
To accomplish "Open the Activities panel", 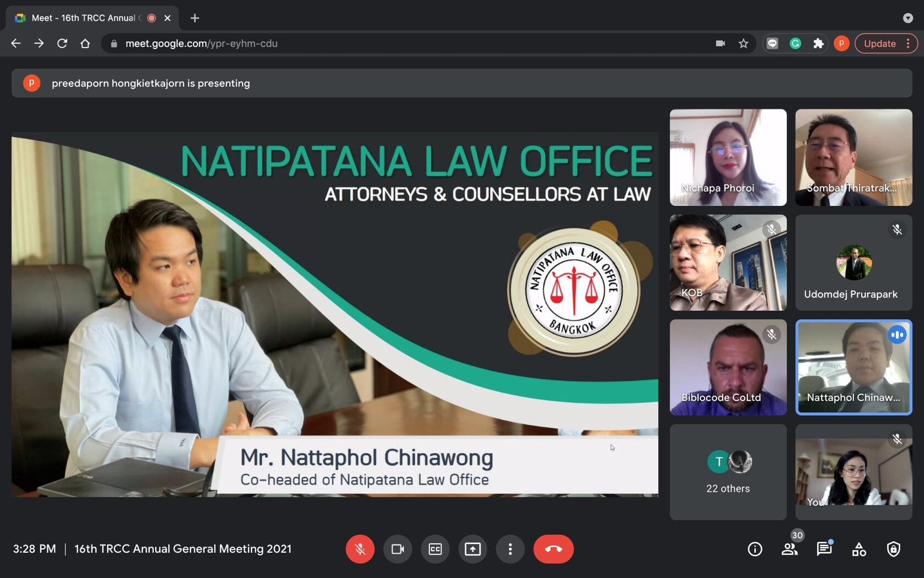I will (x=859, y=549).
